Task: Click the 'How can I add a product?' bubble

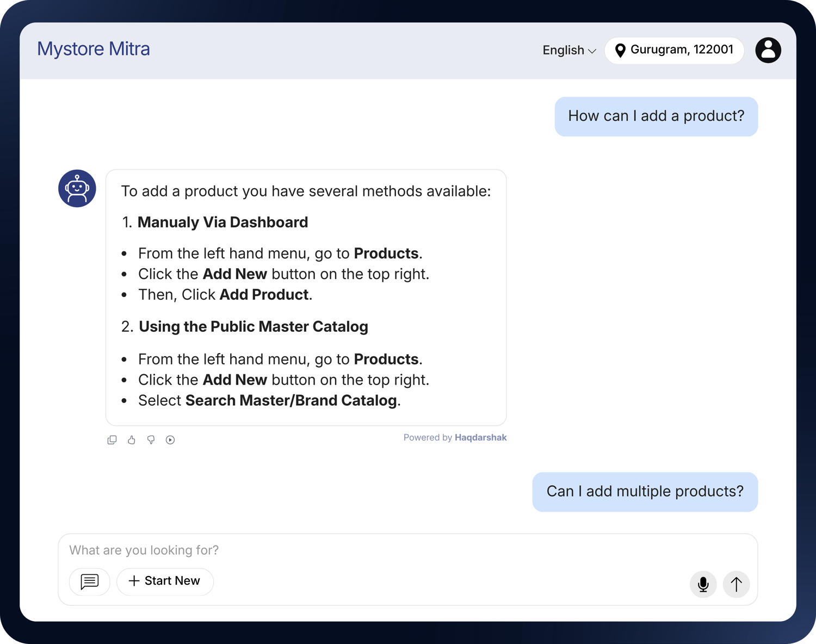Action: (656, 116)
